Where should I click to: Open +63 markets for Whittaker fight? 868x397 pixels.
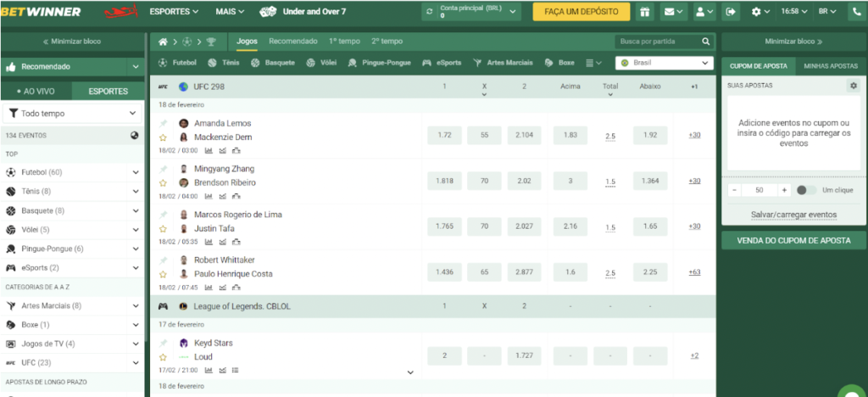click(695, 271)
